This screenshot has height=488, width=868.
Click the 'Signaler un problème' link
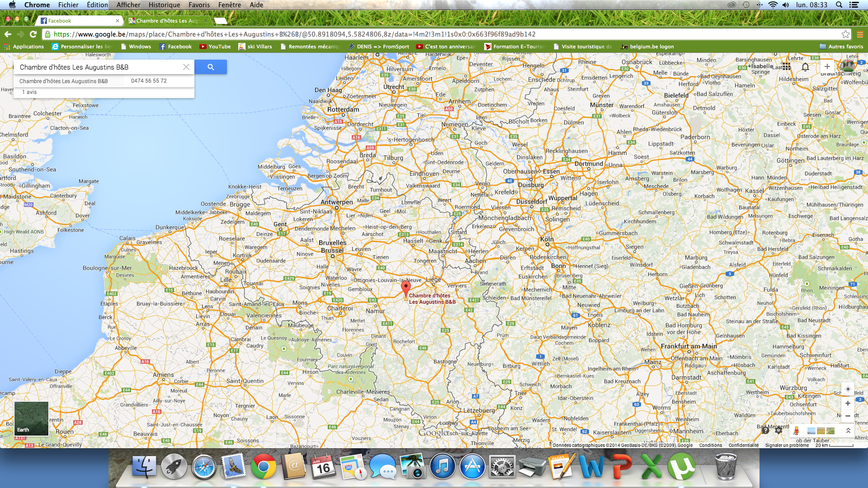click(787, 445)
